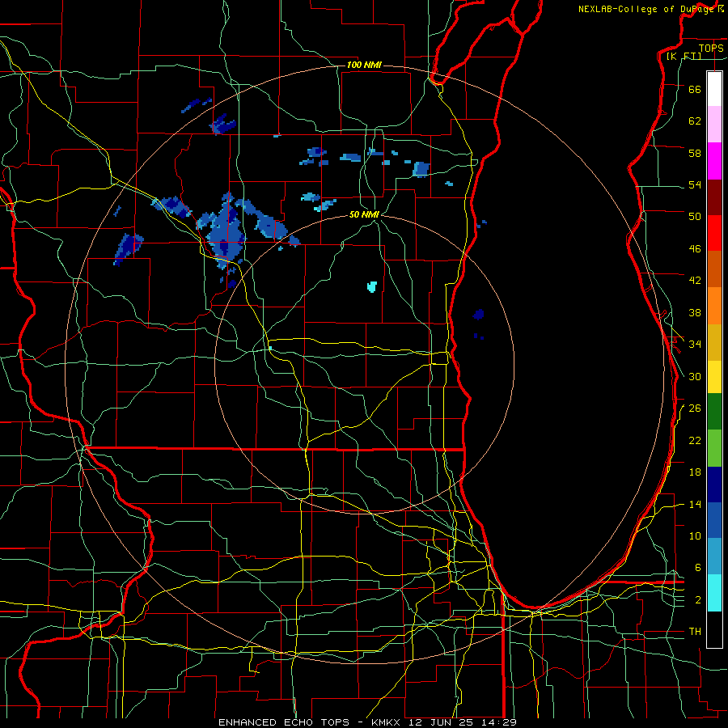Click the legend value '46'

tap(695, 249)
